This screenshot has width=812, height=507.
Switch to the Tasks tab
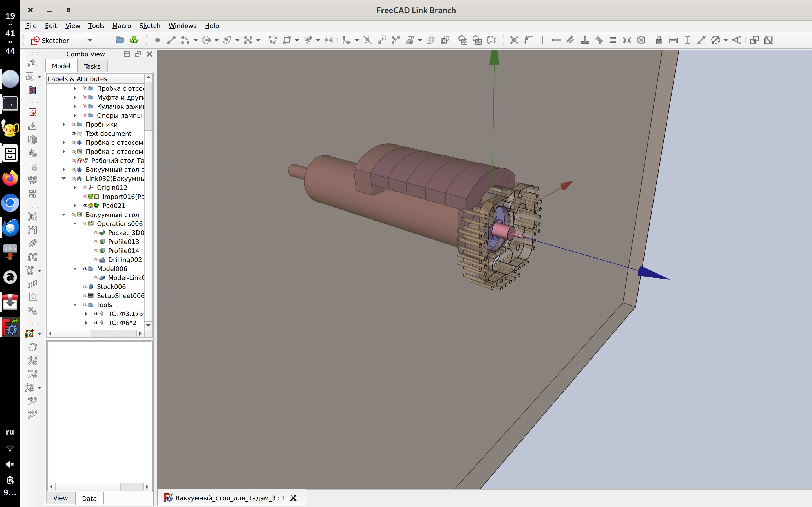pos(92,66)
